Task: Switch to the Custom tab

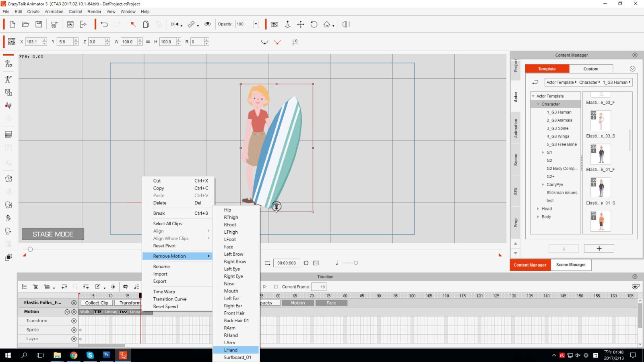Action: [591, 69]
